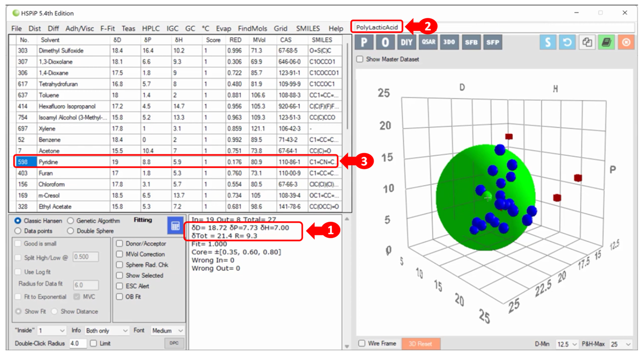Click the P polymers toolbar button
Screen dimensions: 644x356
(364, 42)
